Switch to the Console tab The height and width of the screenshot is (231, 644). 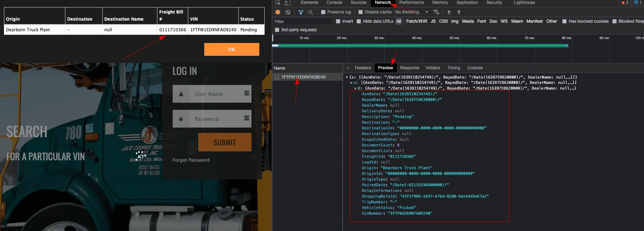pyautogui.click(x=334, y=2)
